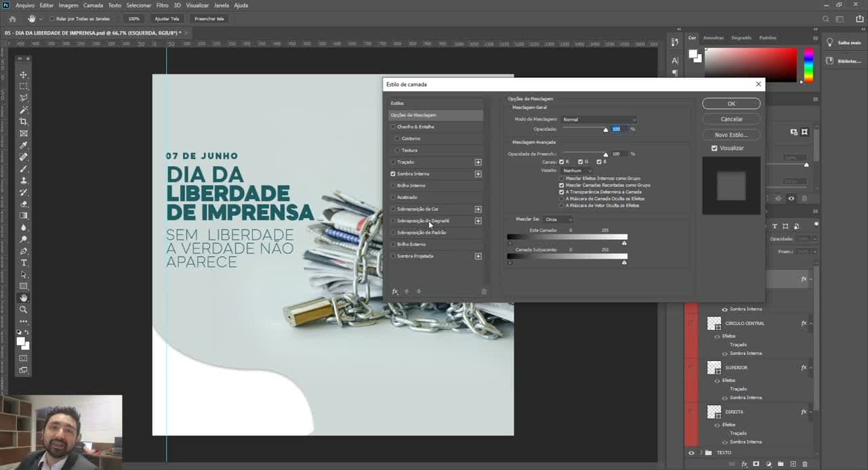Open the Arquivo menu

[x=25, y=5]
